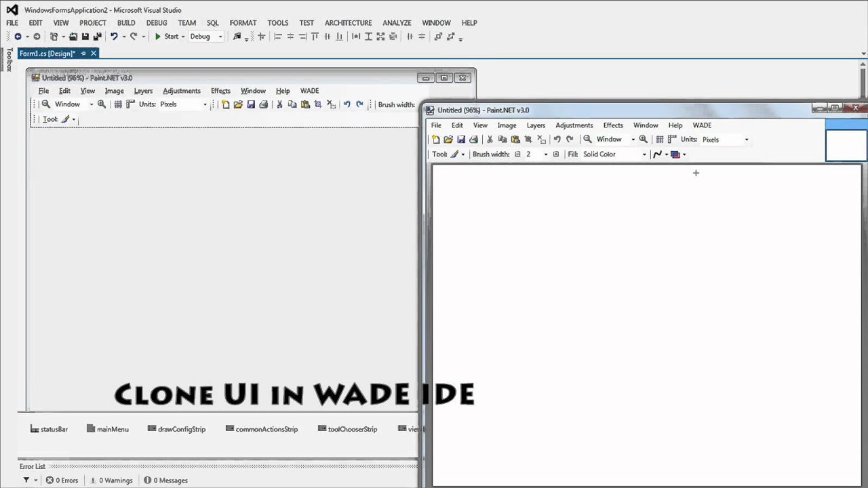Click Cut scissors icon in front Paint.NET window
The height and width of the screenshot is (488, 868).
[490, 140]
